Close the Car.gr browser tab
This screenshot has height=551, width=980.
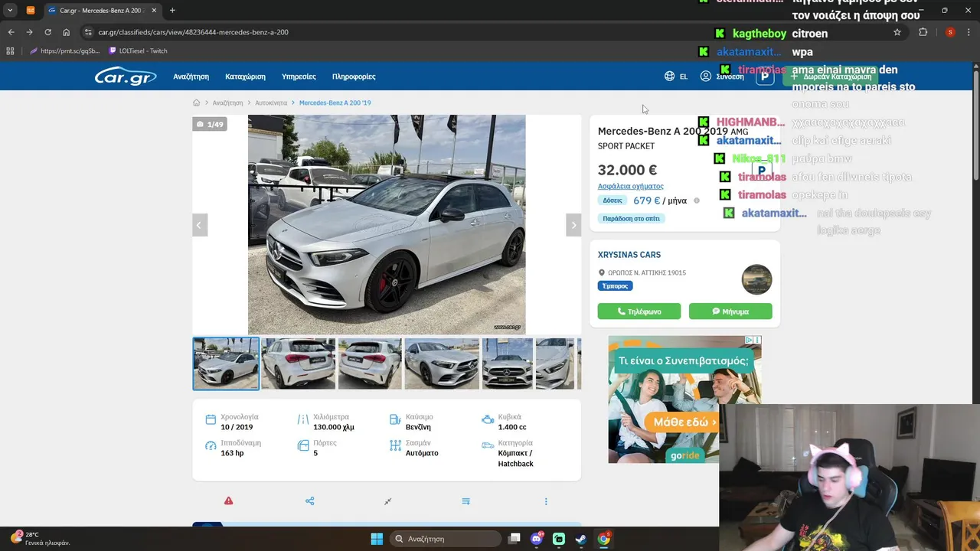(154, 10)
